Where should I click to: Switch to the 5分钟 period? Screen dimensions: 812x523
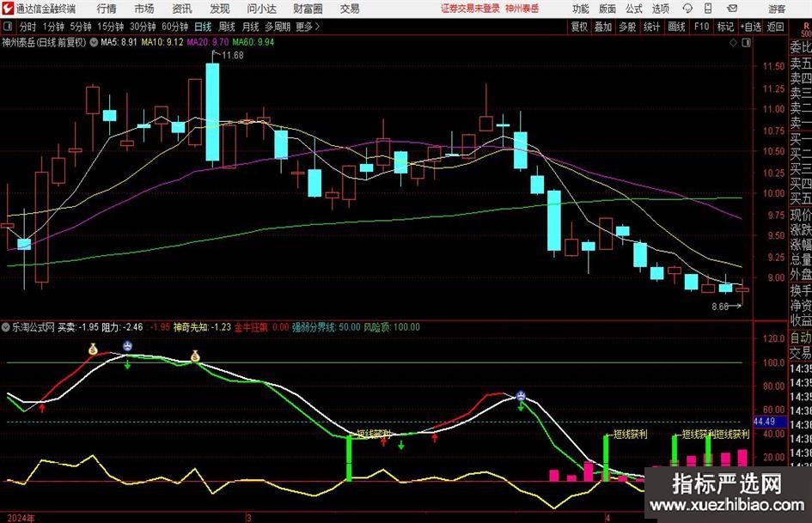point(80,27)
